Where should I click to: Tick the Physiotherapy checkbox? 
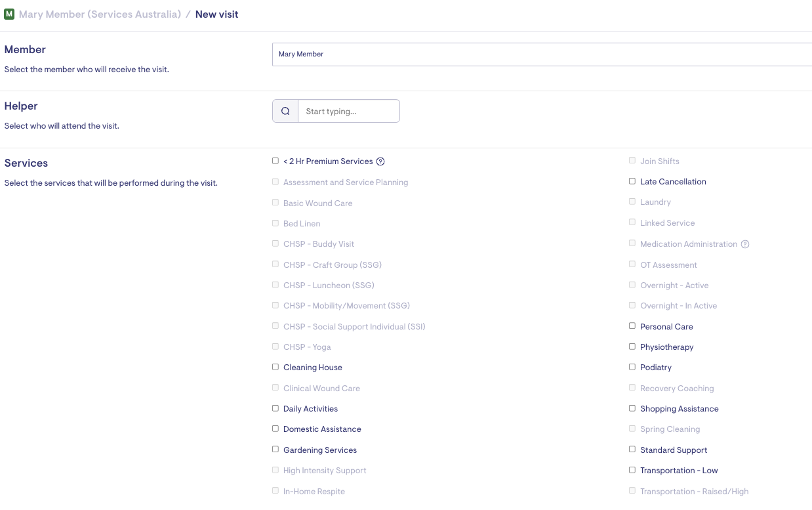point(632,347)
